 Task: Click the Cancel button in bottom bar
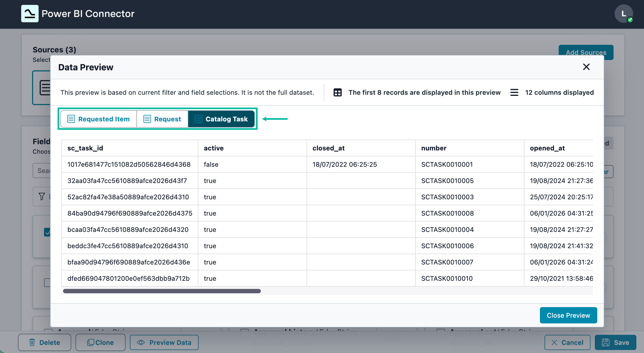[567, 342]
